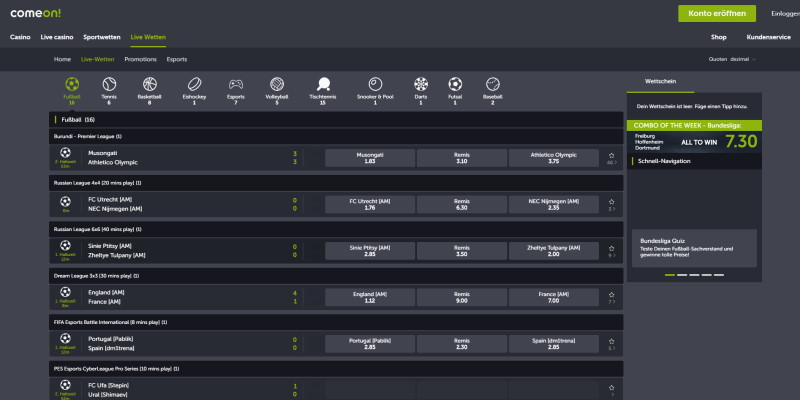Select the third carousel indicator dash

click(694, 275)
